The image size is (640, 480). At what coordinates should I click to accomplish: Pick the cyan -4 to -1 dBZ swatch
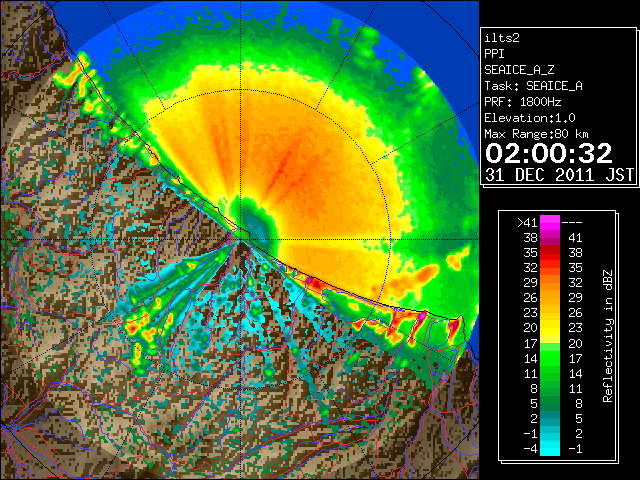(x=550, y=449)
